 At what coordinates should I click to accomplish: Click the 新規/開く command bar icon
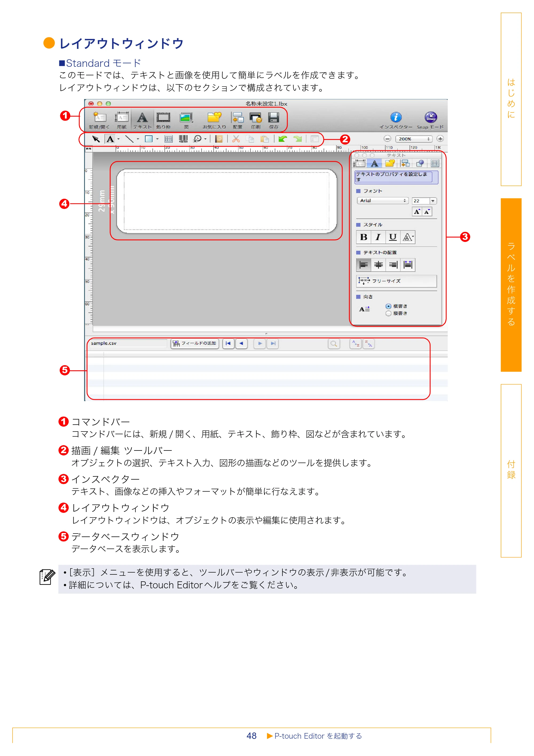(99, 120)
